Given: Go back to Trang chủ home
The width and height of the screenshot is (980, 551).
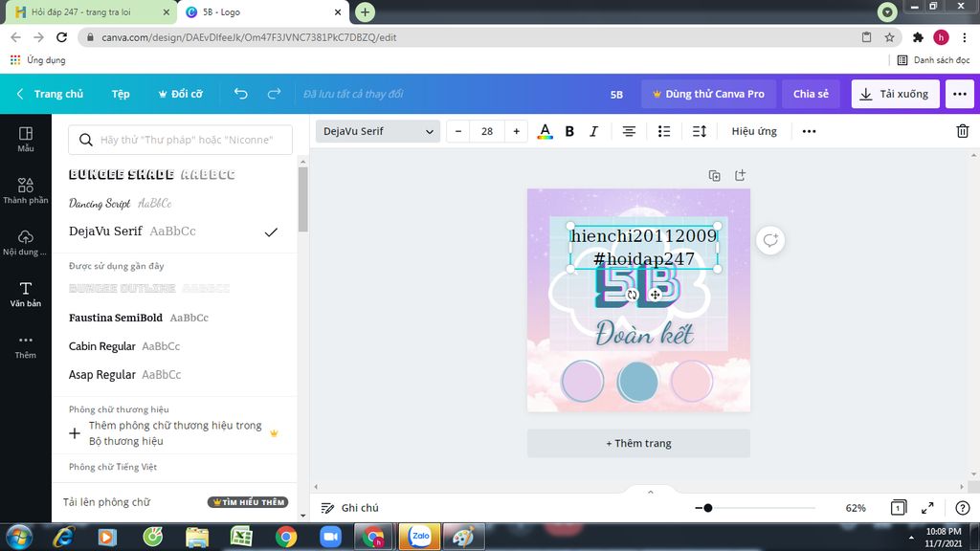Looking at the screenshot, I should [x=50, y=94].
